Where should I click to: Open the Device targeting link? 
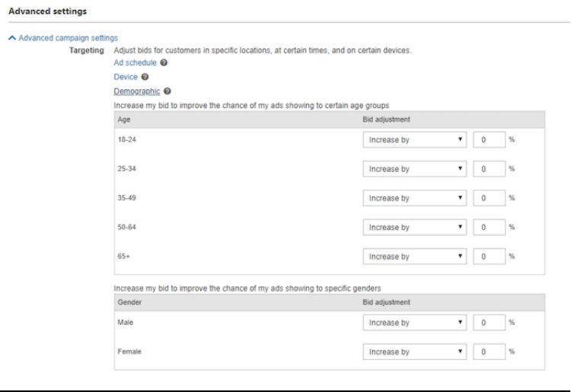[x=126, y=77]
